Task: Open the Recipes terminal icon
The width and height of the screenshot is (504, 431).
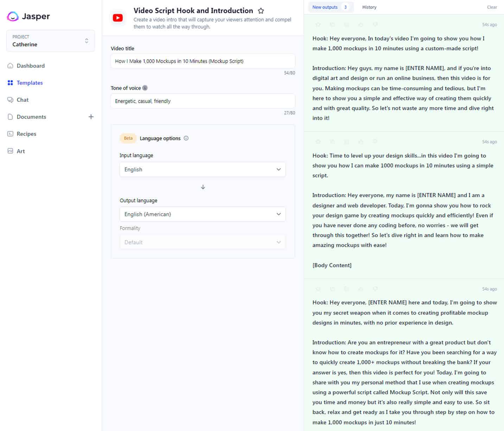Action: point(10,134)
